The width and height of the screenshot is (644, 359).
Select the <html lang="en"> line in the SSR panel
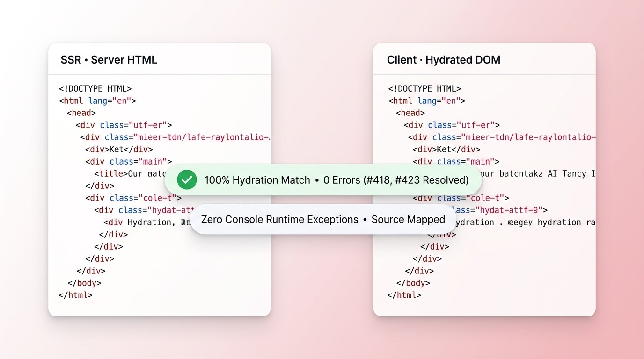98,101
